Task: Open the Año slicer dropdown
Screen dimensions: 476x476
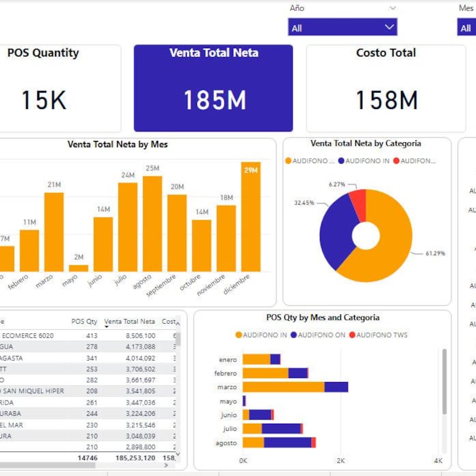Action: point(390,27)
